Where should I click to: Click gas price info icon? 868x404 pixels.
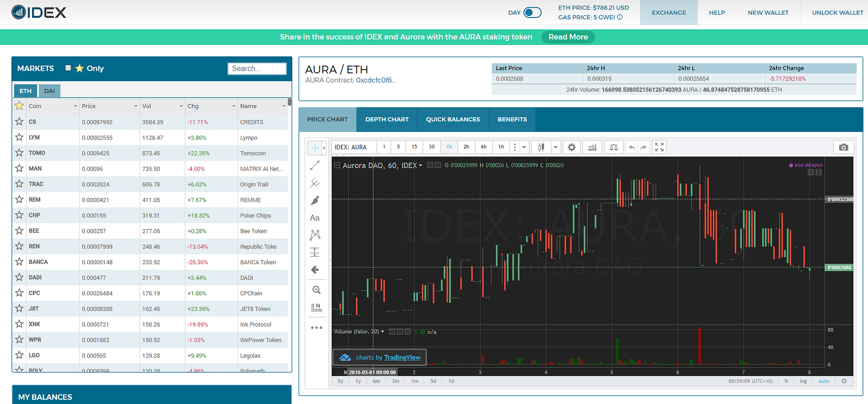click(x=620, y=17)
